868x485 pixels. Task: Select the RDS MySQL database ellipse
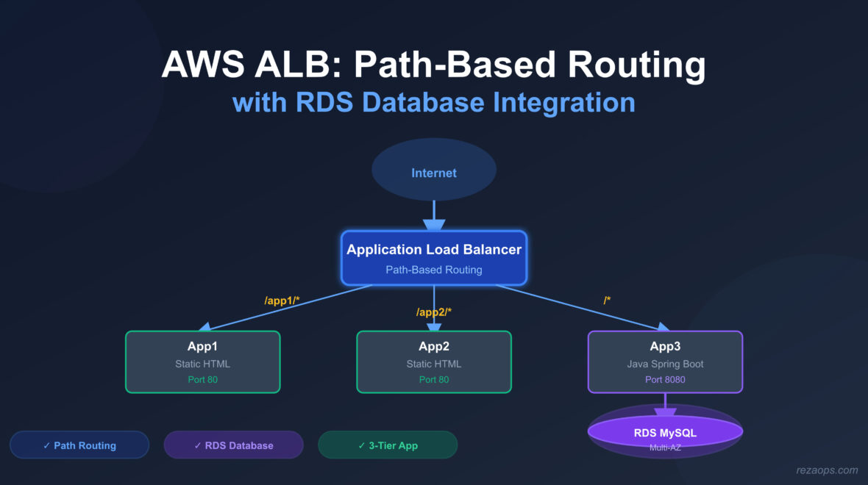[x=664, y=433]
